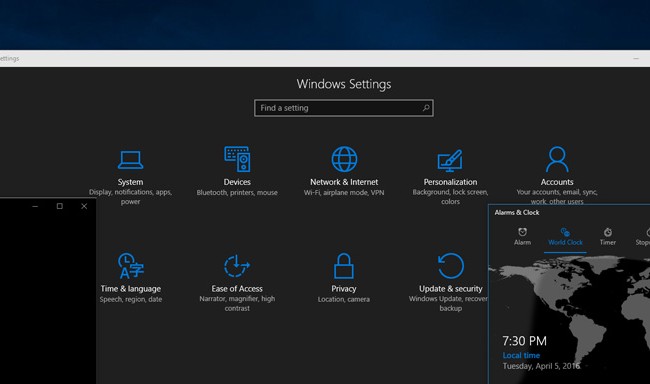Open Network & Internet globe icon

click(x=344, y=159)
